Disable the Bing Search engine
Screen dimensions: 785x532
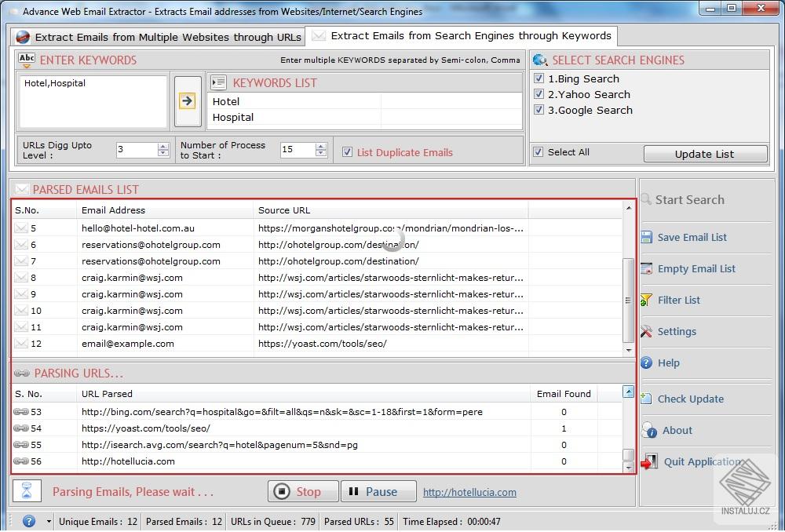538,78
